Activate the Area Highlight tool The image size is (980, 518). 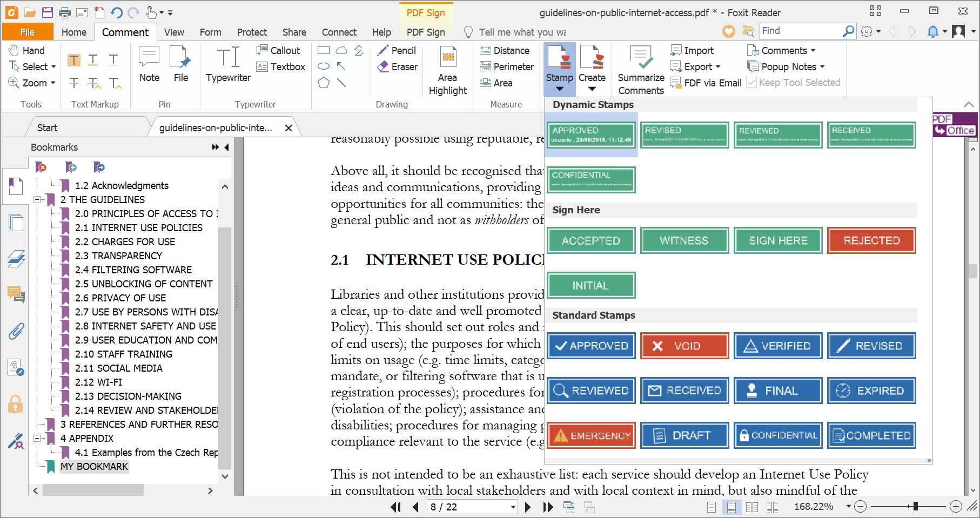[x=448, y=71]
